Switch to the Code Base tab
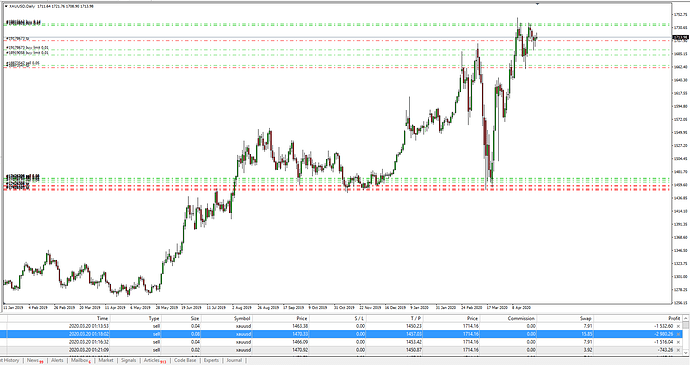Viewport: 690px width, 365px height. (x=185, y=361)
